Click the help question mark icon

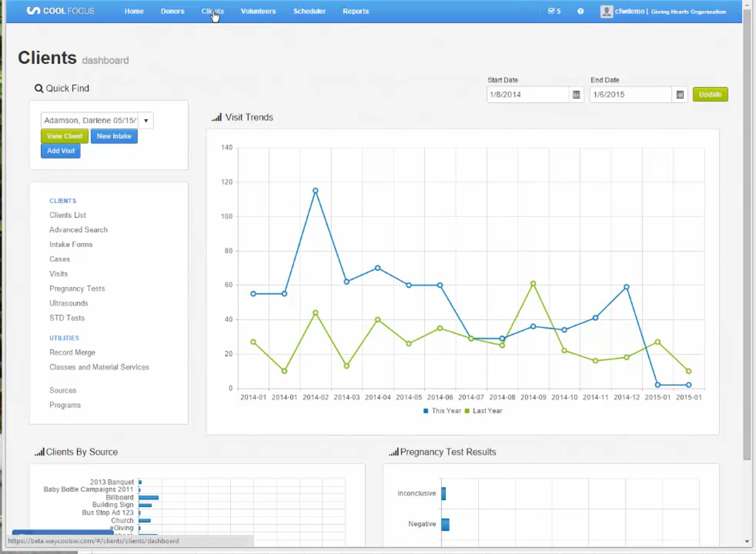[580, 11]
